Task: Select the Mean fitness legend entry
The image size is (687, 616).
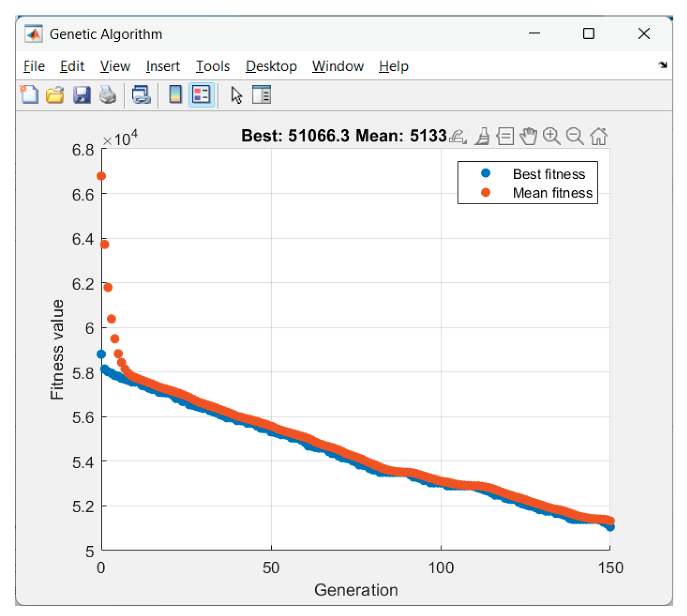Action: click(x=552, y=193)
